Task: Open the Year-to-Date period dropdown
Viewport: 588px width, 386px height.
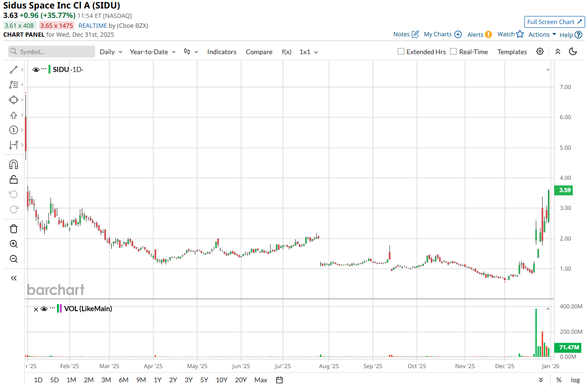Action: pos(153,52)
